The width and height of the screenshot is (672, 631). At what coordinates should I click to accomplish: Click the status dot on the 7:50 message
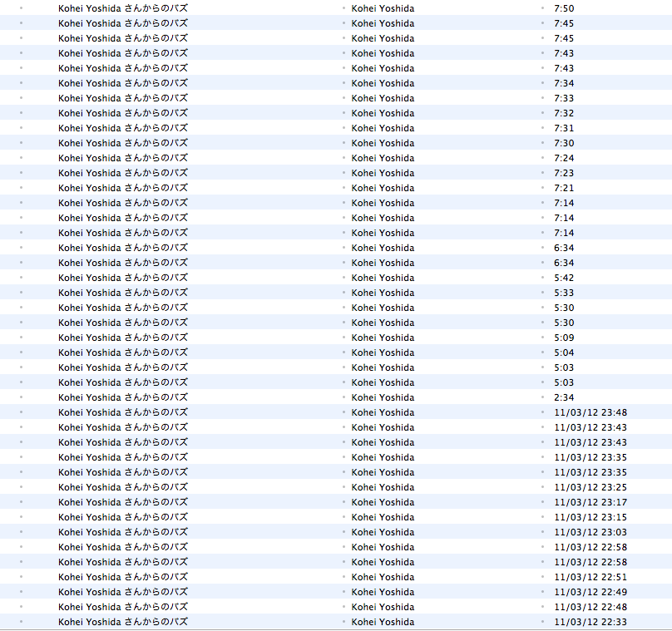tap(21, 8)
